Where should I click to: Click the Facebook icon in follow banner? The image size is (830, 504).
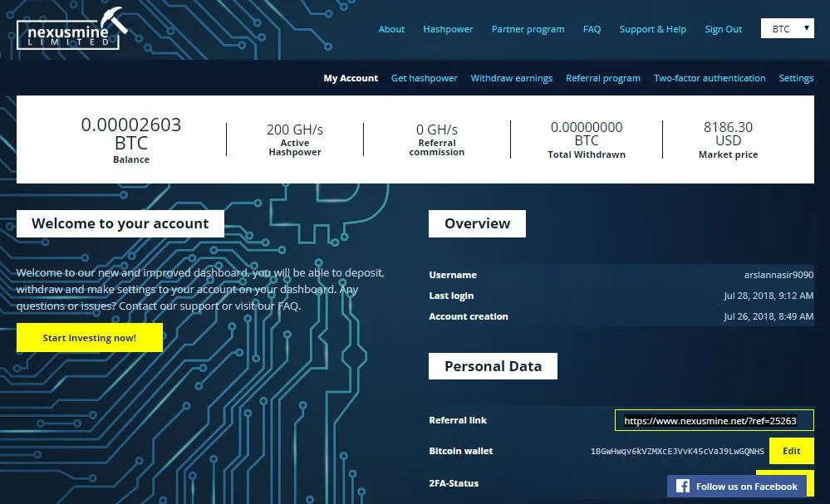(x=683, y=486)
